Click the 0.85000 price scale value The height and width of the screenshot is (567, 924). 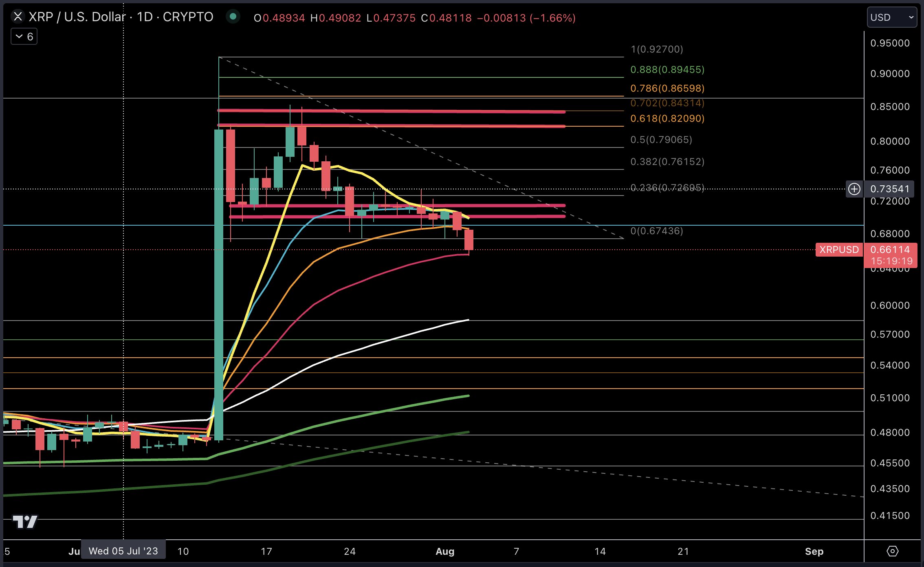point(890,107)
